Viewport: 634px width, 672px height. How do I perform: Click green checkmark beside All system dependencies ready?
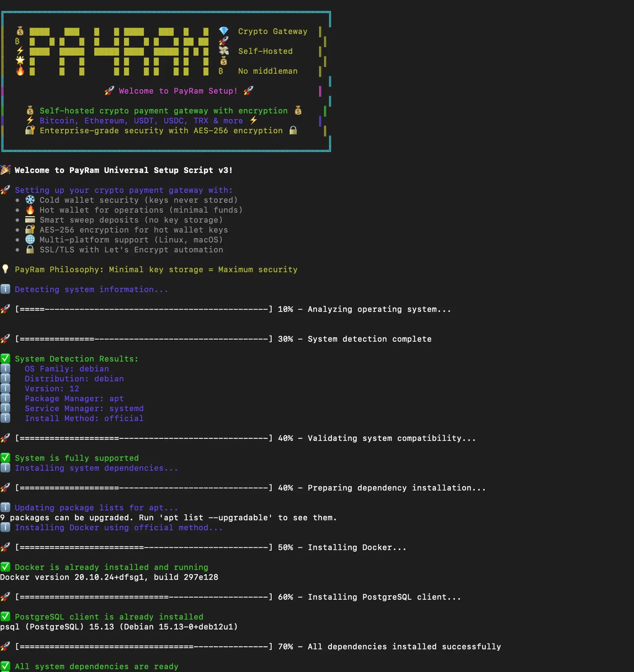coord(5,666)
